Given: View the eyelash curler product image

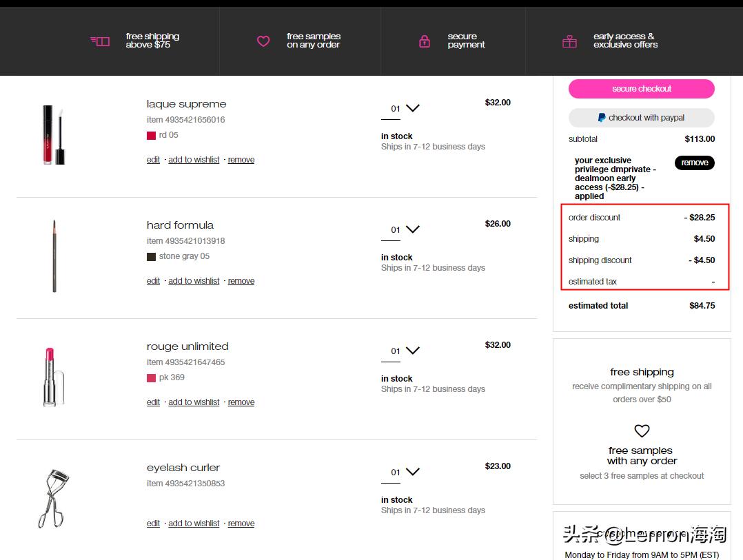Looking at the screenshot, I should click(54, 497).
